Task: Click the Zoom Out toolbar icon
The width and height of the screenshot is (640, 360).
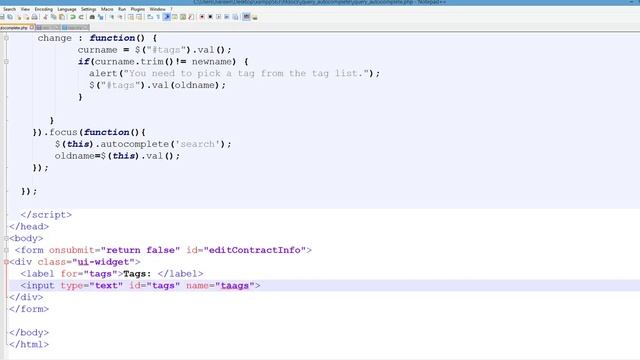Action: point(120,17)
